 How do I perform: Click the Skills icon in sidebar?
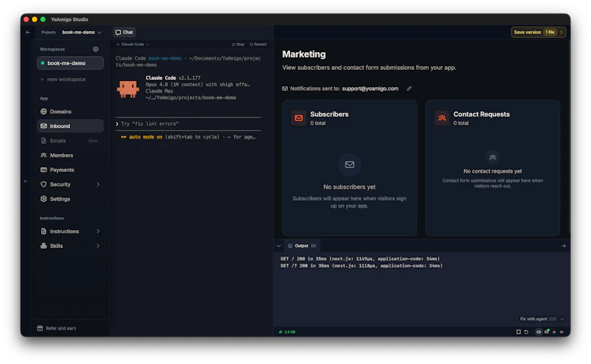[x=44, y=246]
